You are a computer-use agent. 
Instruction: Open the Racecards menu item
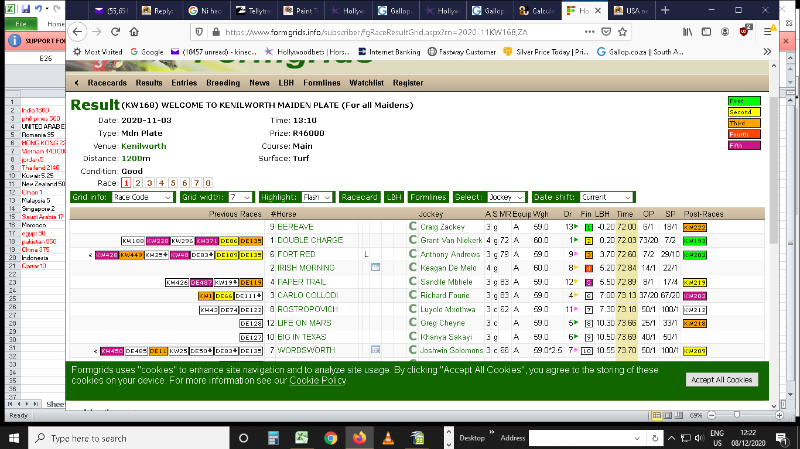pyautogui.click(x=106, y=83)
